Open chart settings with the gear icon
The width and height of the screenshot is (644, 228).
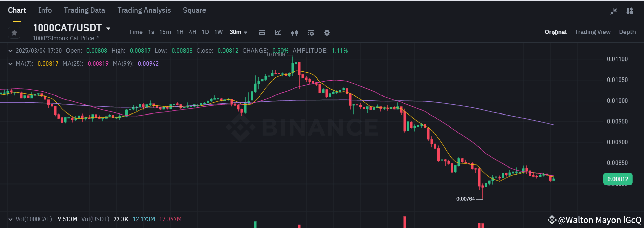tap(327, 32)
